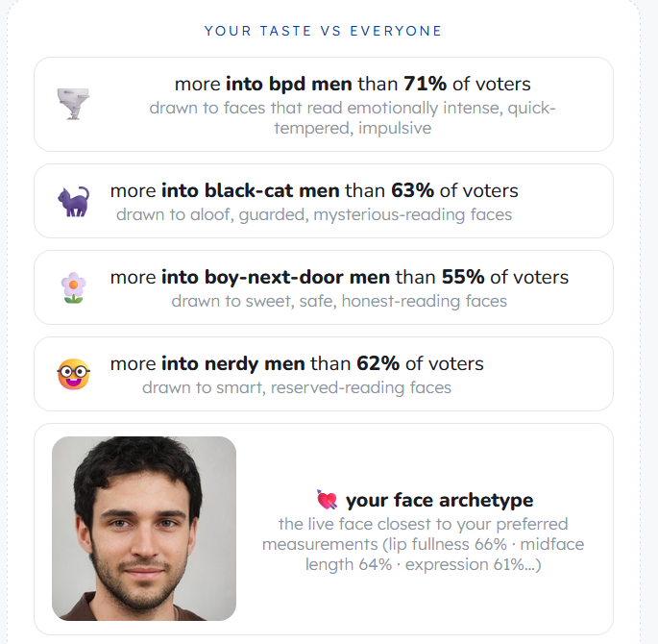This screenshot has height=644, width=658.
Task: Click the tornado emoji icon
Action: pyautogui.click(x=73, y=104)
